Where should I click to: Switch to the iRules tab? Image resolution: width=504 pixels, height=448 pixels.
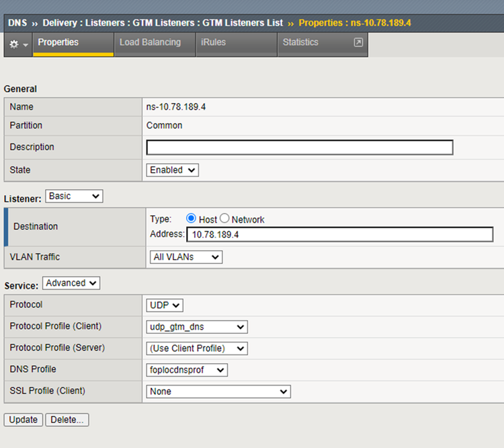coord(213,42)
